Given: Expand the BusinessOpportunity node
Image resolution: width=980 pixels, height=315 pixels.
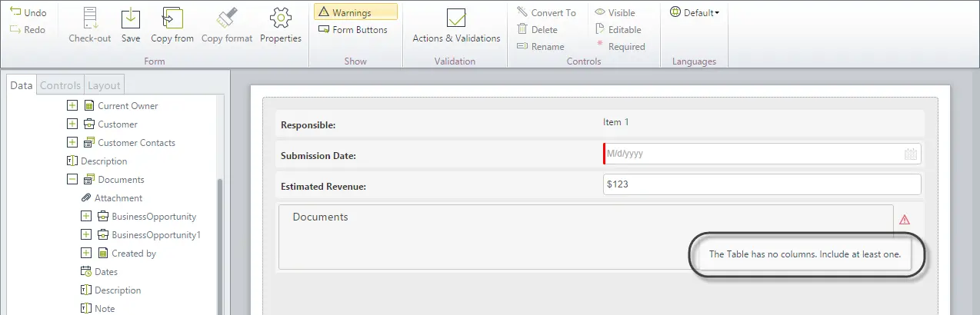Looking at the screenshot, I should [86, 216].
